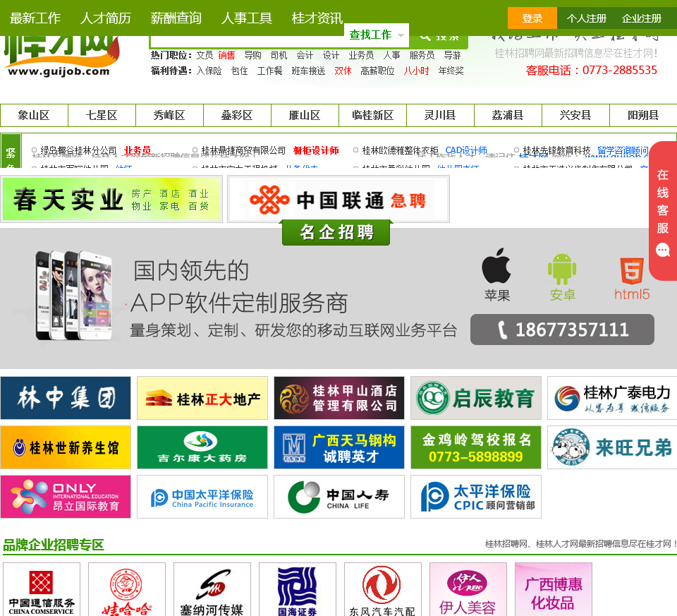Click the 中国人寿 China Life logo
This screenshot has width=677, height=616.
click(x=339, y=497)
